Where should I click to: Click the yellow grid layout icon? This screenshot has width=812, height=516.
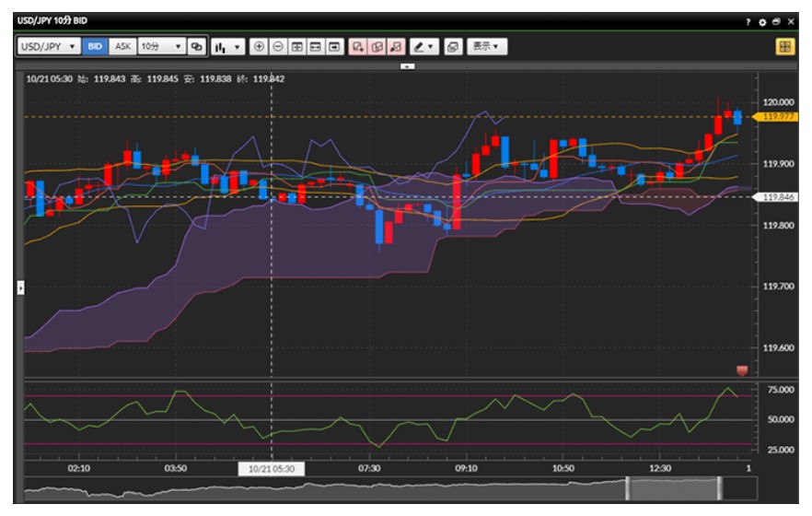(785, 46)
